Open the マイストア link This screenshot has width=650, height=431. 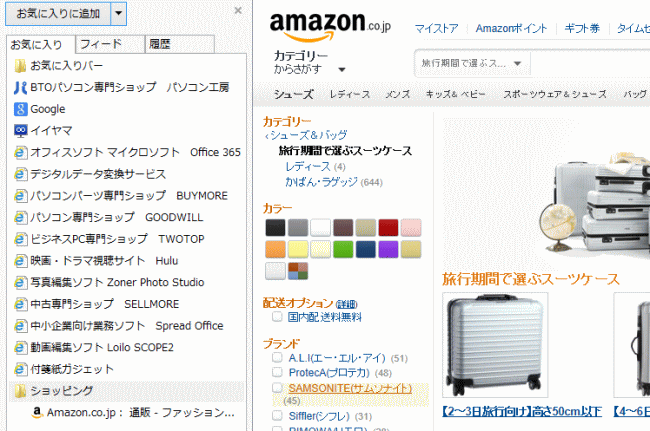point(437,29)
